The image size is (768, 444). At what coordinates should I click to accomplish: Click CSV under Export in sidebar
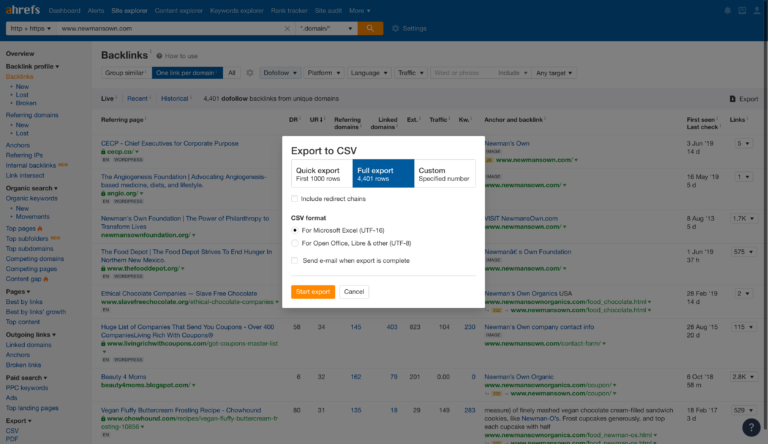[x=12, y=430]
